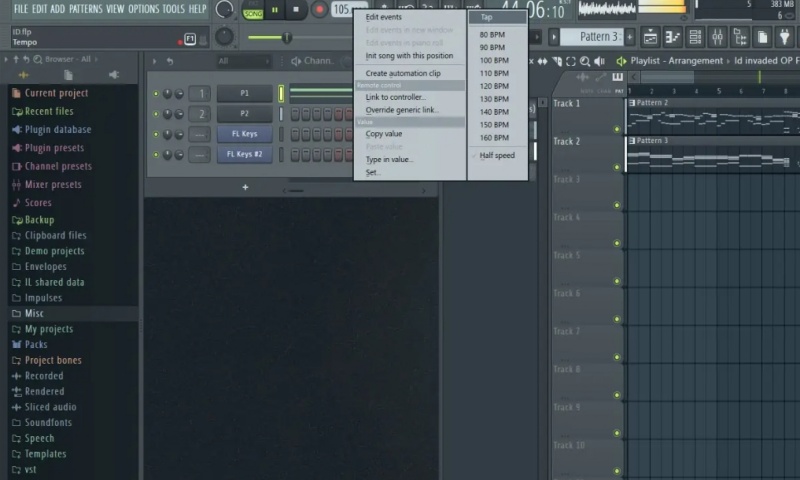Open Current project in browser
800x480 pixels.
(x=56, y=93)
